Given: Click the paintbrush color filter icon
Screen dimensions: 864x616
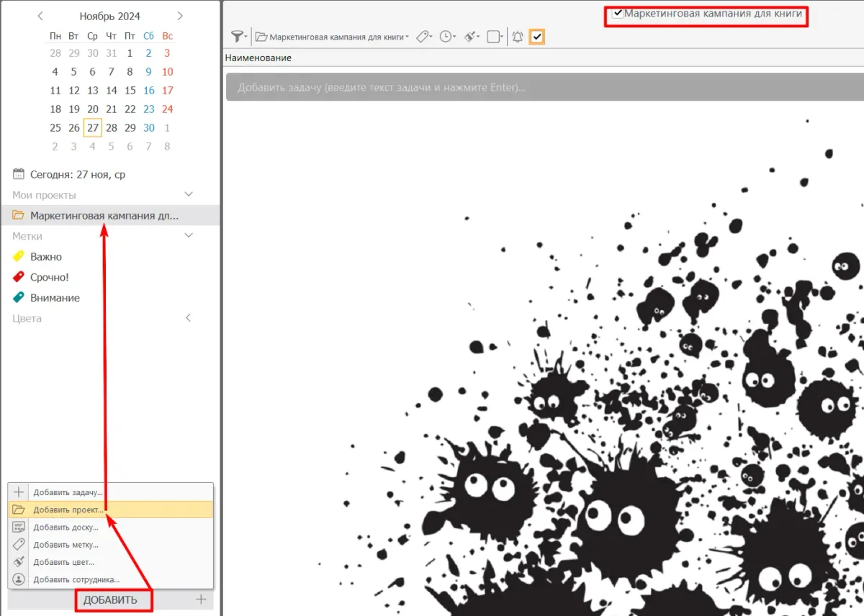Looking at the screenshot, I should point(471,37).
